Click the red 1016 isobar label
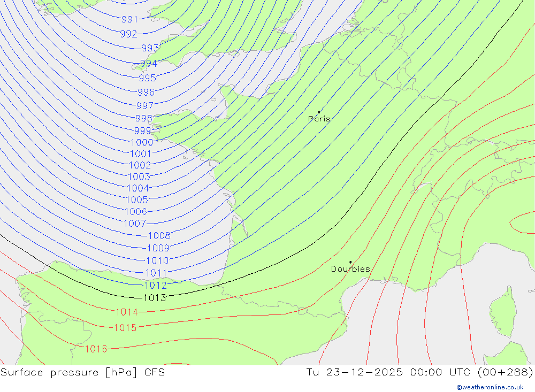 point(96,349)
